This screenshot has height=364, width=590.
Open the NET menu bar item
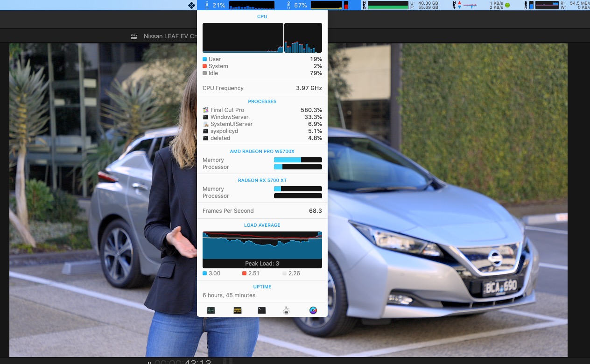(481, 5)
